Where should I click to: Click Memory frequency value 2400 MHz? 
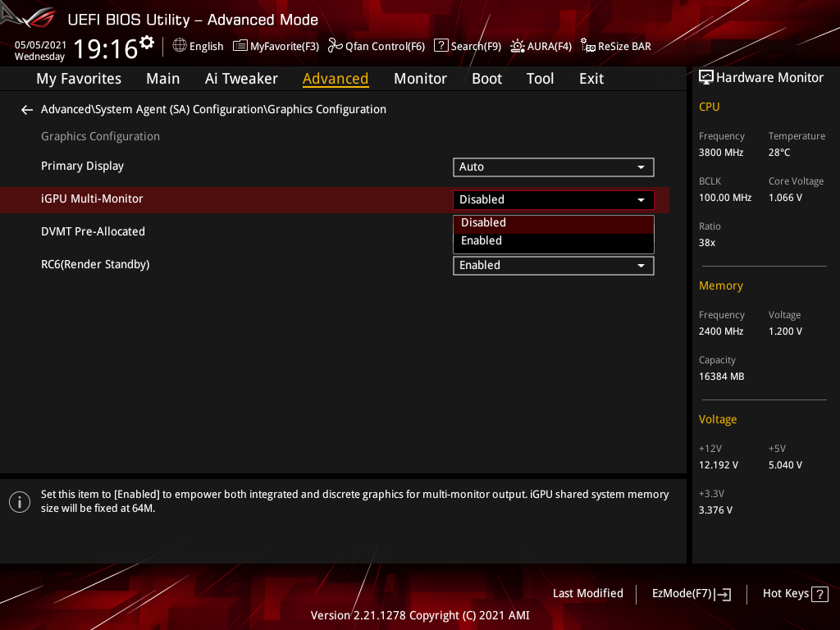tap(721, 331)
